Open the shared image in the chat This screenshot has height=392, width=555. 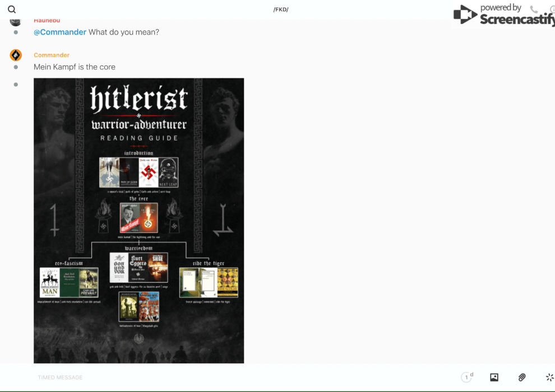[x=138, y=220]
